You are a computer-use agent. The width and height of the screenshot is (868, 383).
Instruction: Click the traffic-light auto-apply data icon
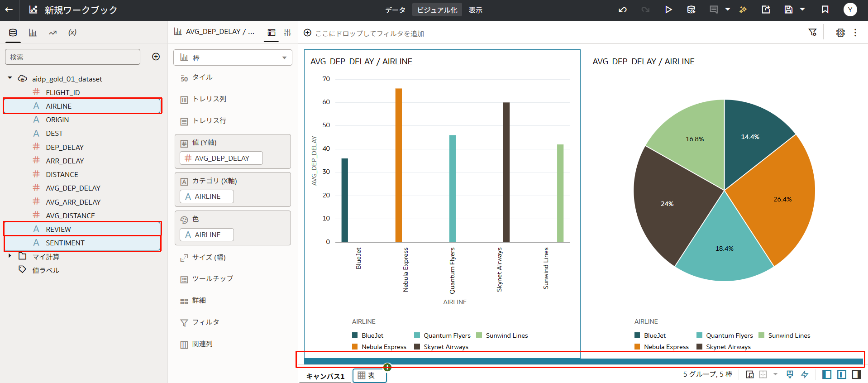(x=840, y=33)
